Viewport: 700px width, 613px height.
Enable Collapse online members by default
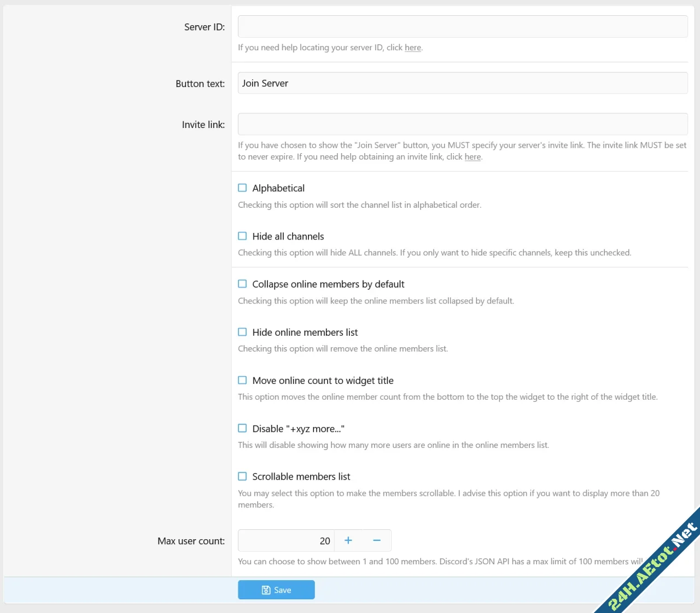tap(242, 284)
